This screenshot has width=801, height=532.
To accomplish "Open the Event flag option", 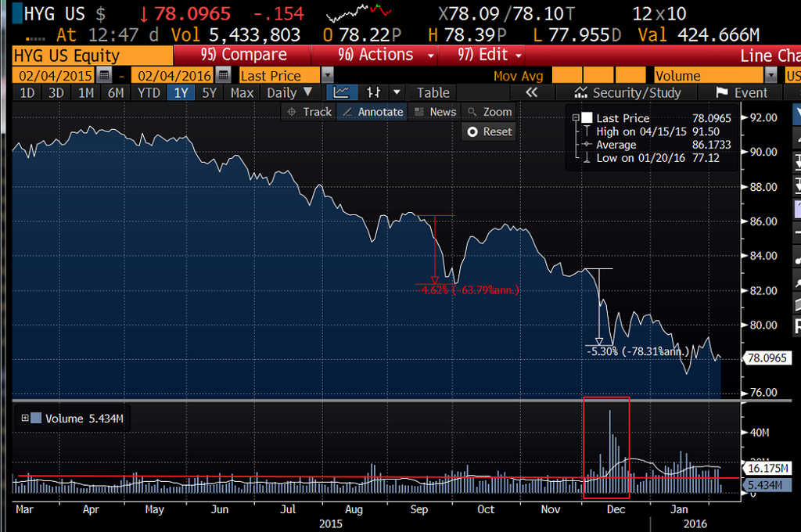I will tap(741, 92).
